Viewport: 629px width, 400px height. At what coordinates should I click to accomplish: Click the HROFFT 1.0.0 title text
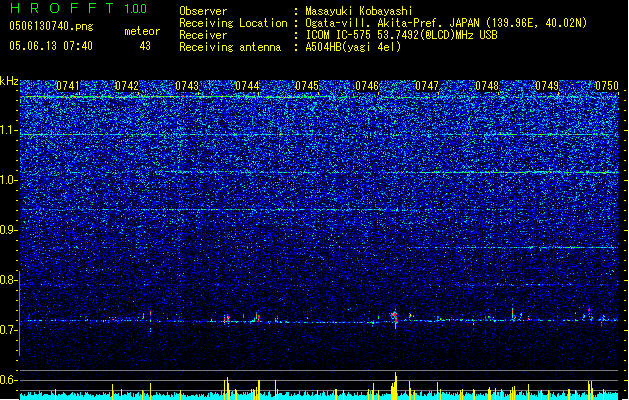tap(79, 8)
